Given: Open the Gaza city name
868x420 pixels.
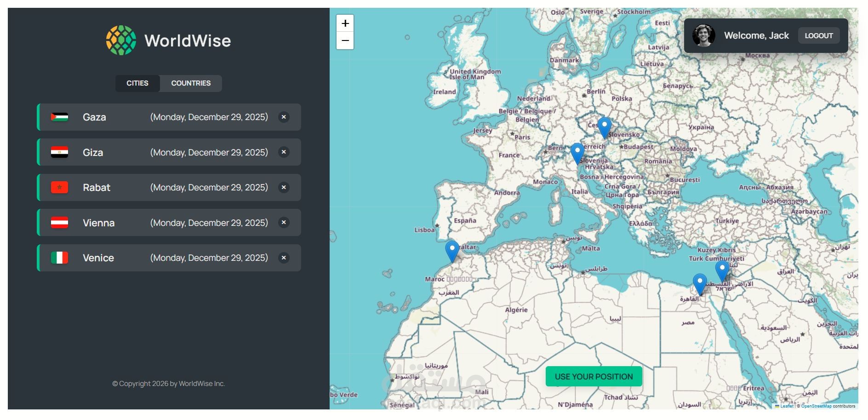Looking at the screenshot, I should [94, 117].
